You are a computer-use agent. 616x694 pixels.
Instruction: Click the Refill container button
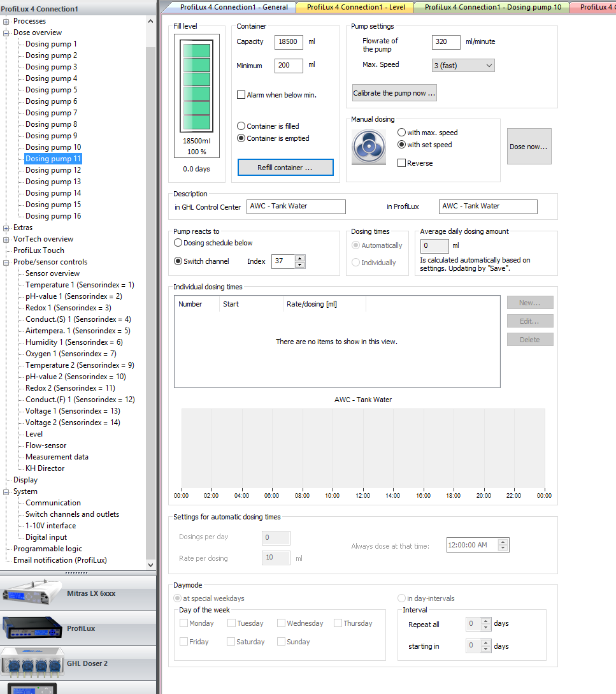click(285, 168)
